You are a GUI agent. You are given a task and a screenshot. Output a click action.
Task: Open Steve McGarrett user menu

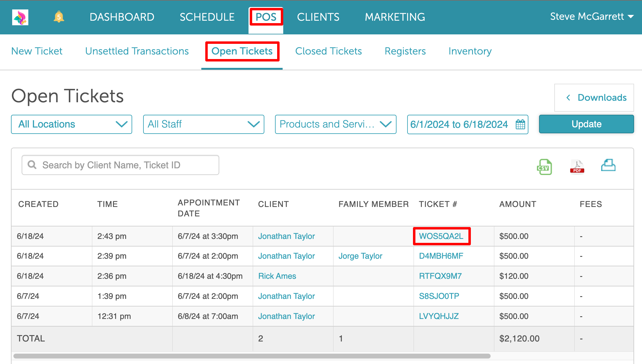click(x=592, y=16)
